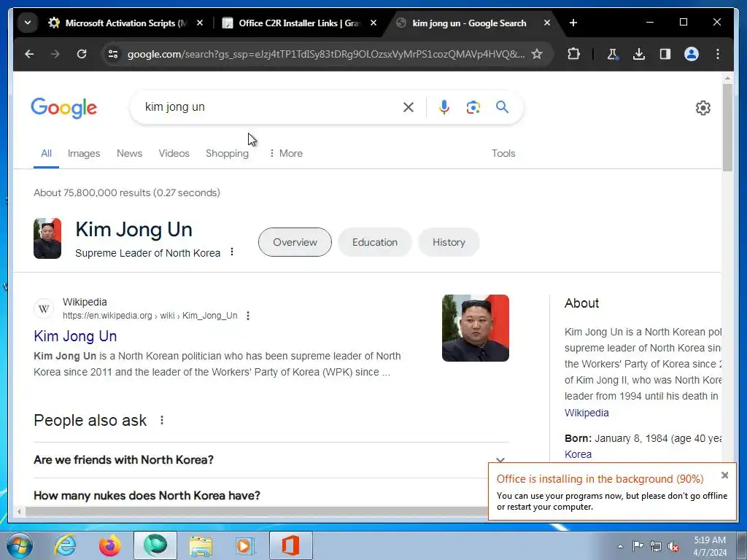Open options beside Supreme Leader of North Korea
Viewport: 747px width, 560px height.
pyautogui.click(x=232, y=252)
